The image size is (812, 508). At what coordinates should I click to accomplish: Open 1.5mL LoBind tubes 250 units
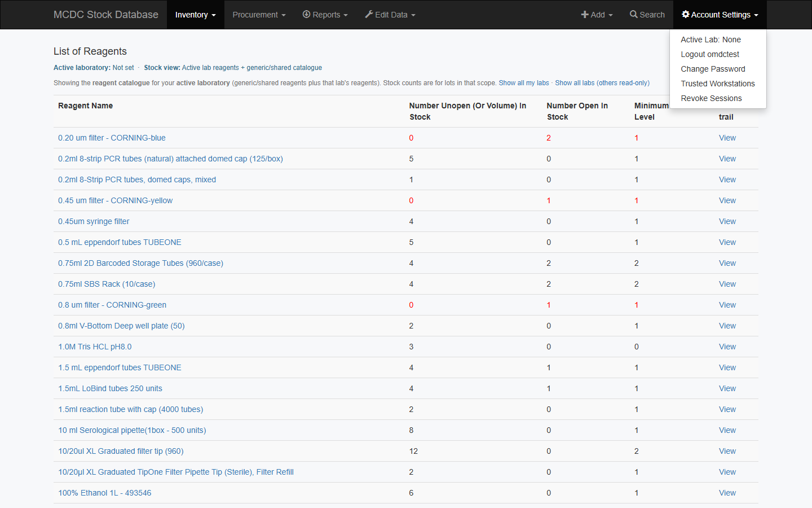[110, 388]
